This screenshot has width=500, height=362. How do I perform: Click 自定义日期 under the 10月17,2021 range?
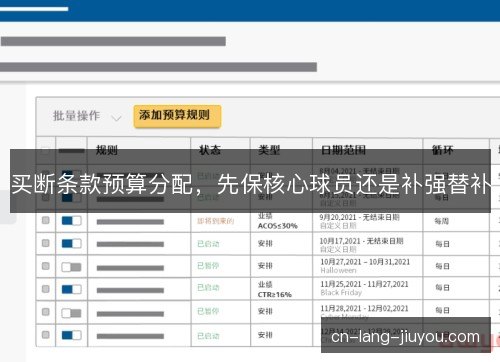tap(338, 249)
